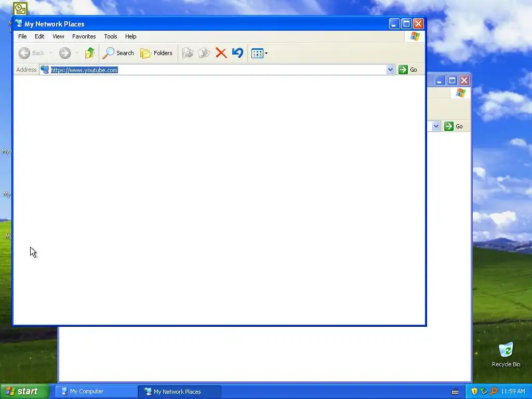Click My Network Places taskbar button

point(179,392)
